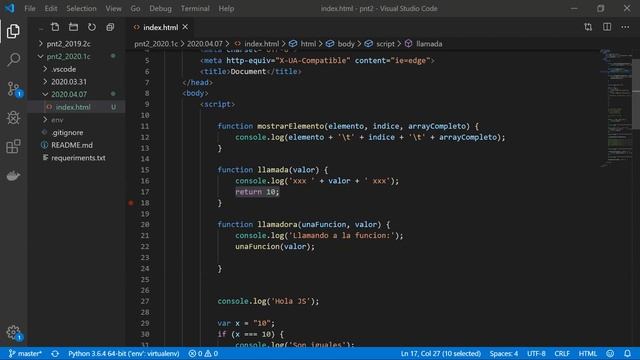Open the Explorer view in activity bar
The image size is (640, 360).
tap(13, 31)
